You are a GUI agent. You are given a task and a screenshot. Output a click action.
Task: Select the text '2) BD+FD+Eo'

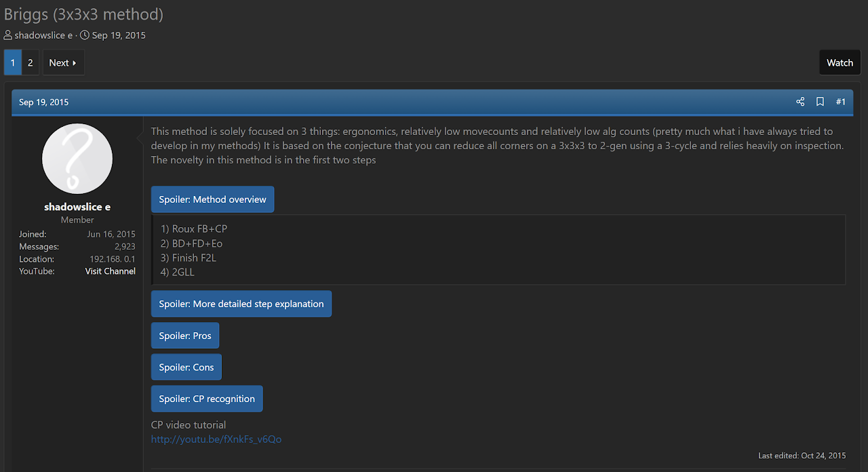click(x=192, y=243)
